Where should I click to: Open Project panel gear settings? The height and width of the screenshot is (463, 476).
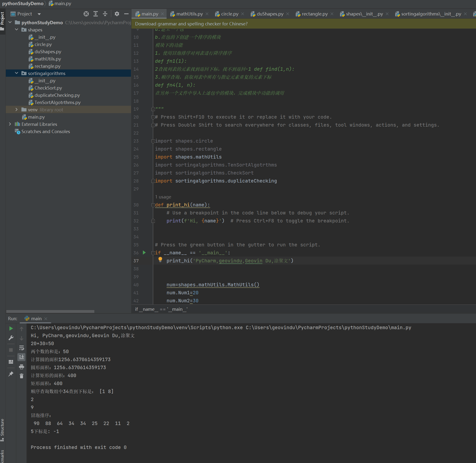coord(117,14)
